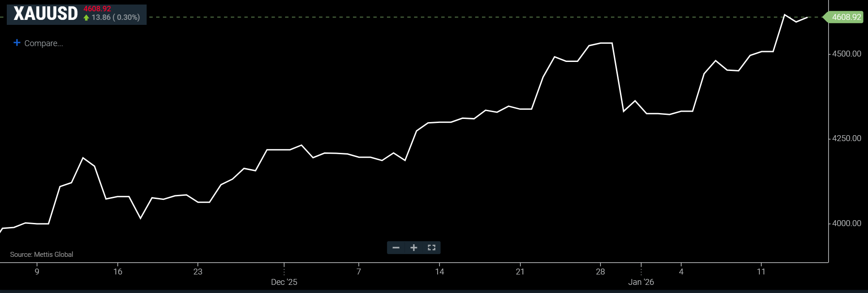Open the Compare... symbol field
Viewport: 868px width, 293px height.
click(x=43, y=43)
